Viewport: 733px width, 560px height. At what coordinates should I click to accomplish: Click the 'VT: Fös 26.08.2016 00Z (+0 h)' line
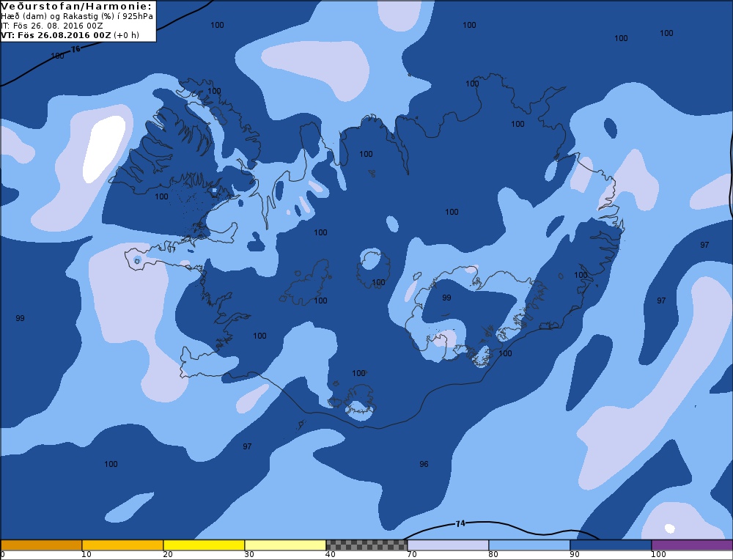pyautogui.click(x=70, y=35)
